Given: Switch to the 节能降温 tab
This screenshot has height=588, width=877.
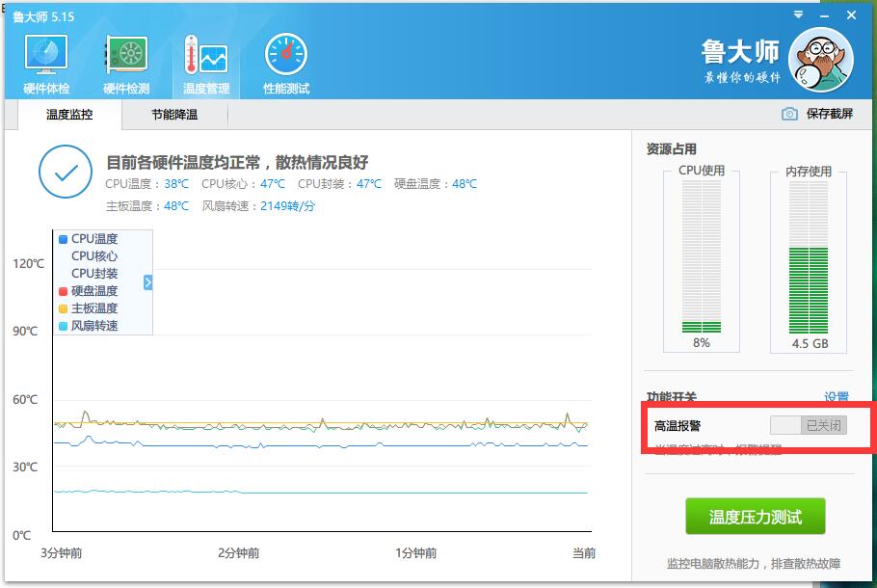Looking at the screenshot, I should pos(174,115).
